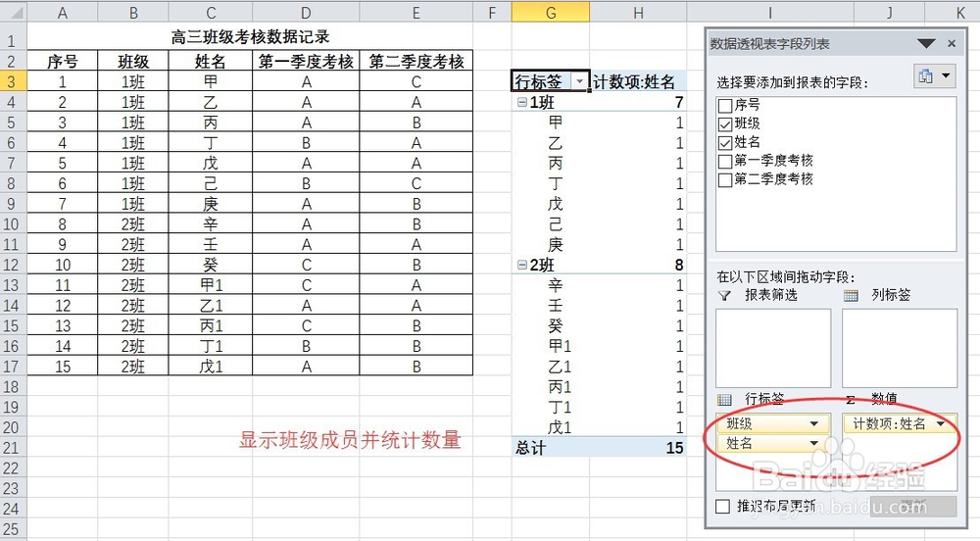Screen dimensions: 980x541
Task: Click the 序号 value 15 cell
Action: 63,367
